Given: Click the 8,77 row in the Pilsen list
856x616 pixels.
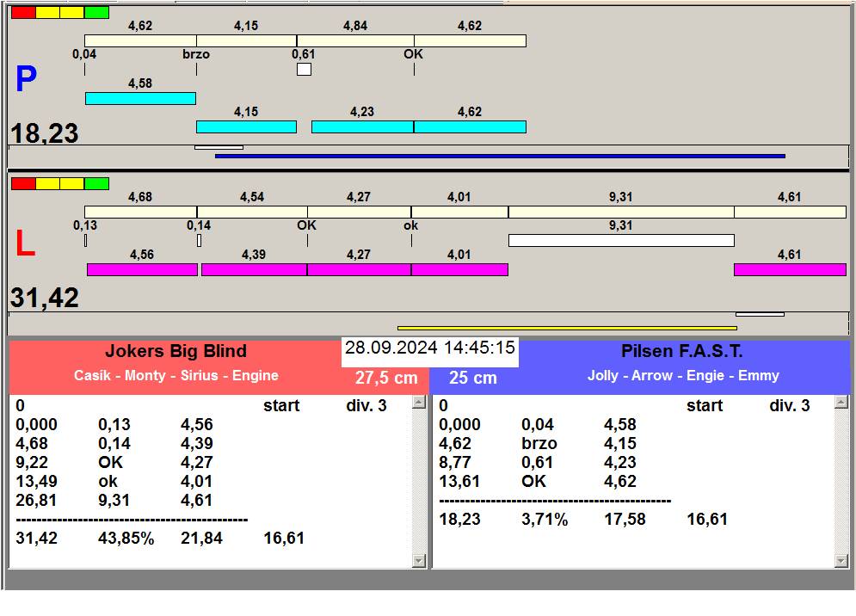Looking at the screenshot, I should tap(538, 462).
